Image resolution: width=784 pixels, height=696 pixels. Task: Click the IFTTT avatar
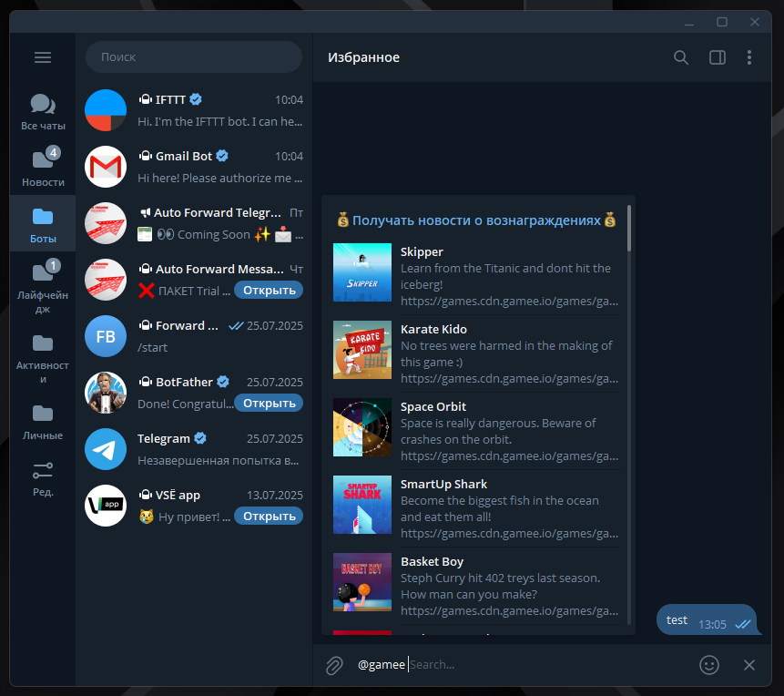(106, 110)
